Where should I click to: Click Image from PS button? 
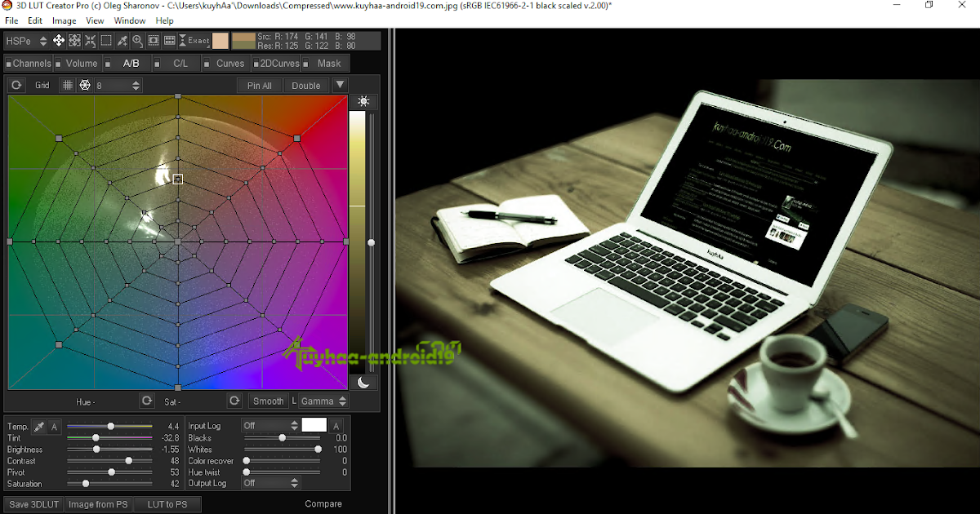pyautogui.click(x=98, y=504)
